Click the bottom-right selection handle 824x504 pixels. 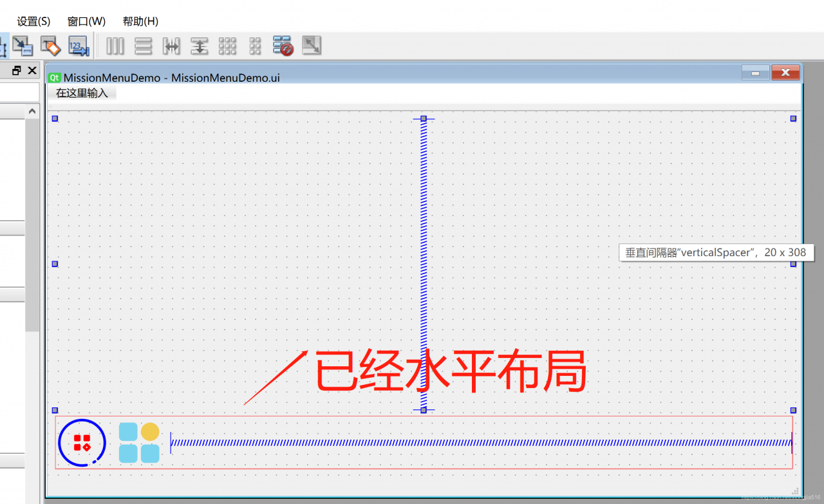pos(793,410)
